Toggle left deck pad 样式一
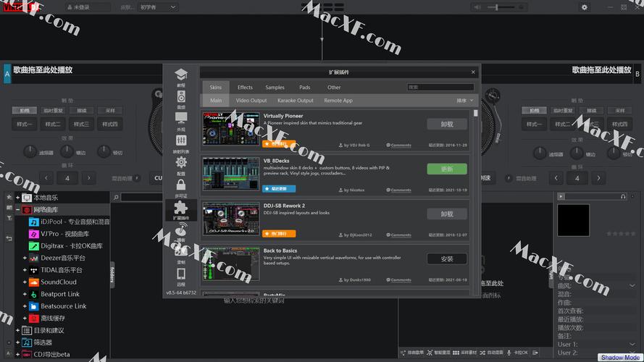 coord(24,124)
